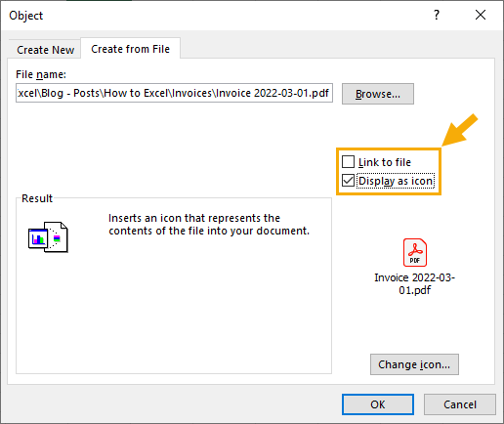
Task: Click the 'Link to file' label text
Action: (x=385, y=162)
